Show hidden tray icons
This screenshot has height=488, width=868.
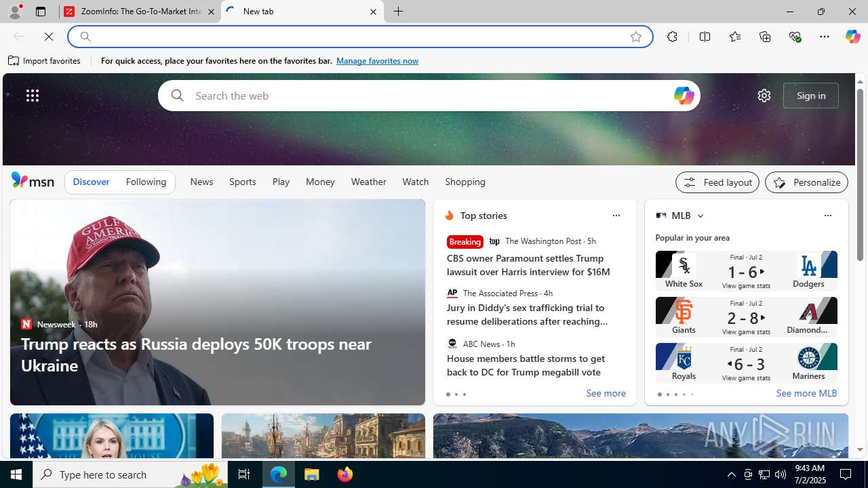tap(731, 474)
